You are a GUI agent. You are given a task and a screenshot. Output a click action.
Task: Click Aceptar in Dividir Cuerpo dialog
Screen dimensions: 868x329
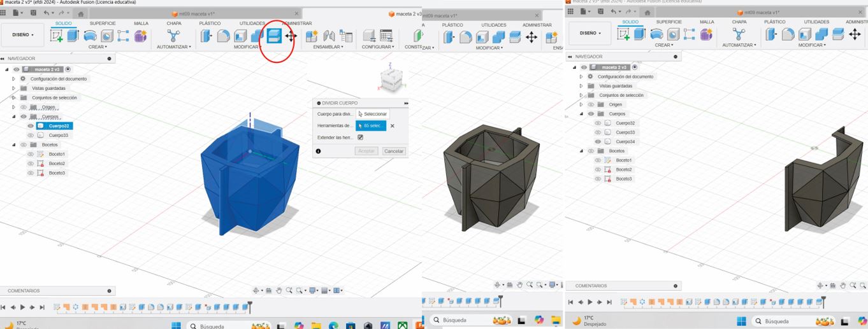pos(366,151)
